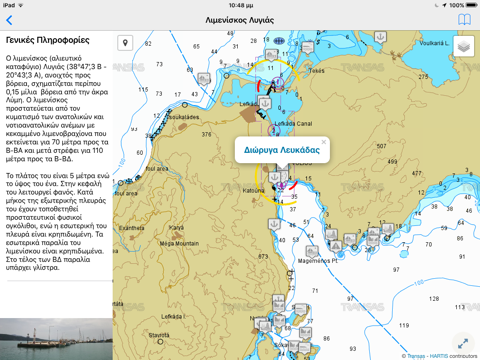This screenshot has width=480, height=360.
Task: Select anchor marker at Lefkada town
Action: (x=265, y=103)
